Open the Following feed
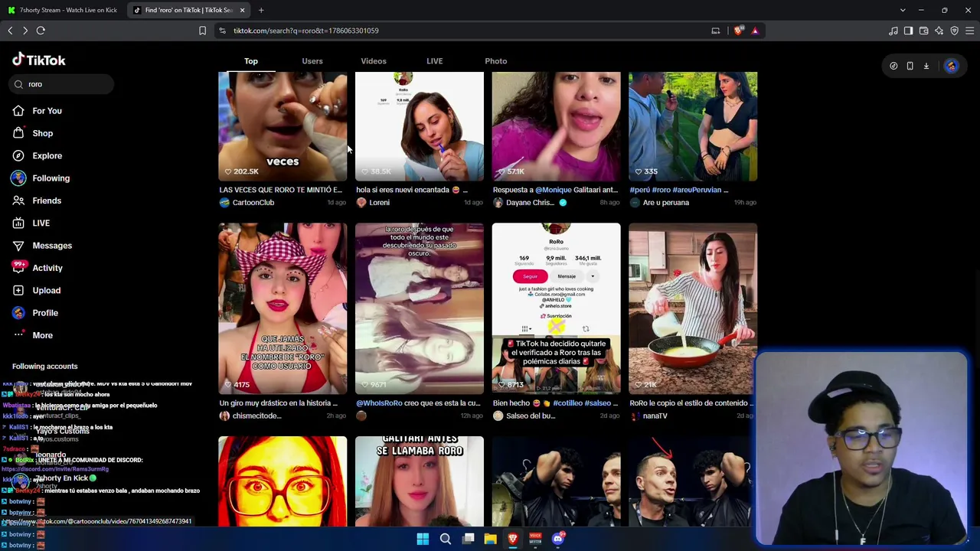 click(41, 178)
